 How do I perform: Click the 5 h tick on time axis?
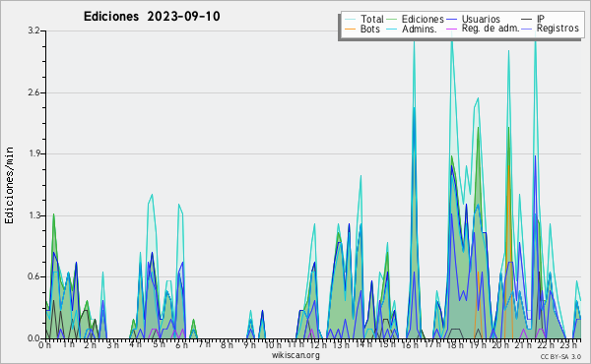(159, 344)
